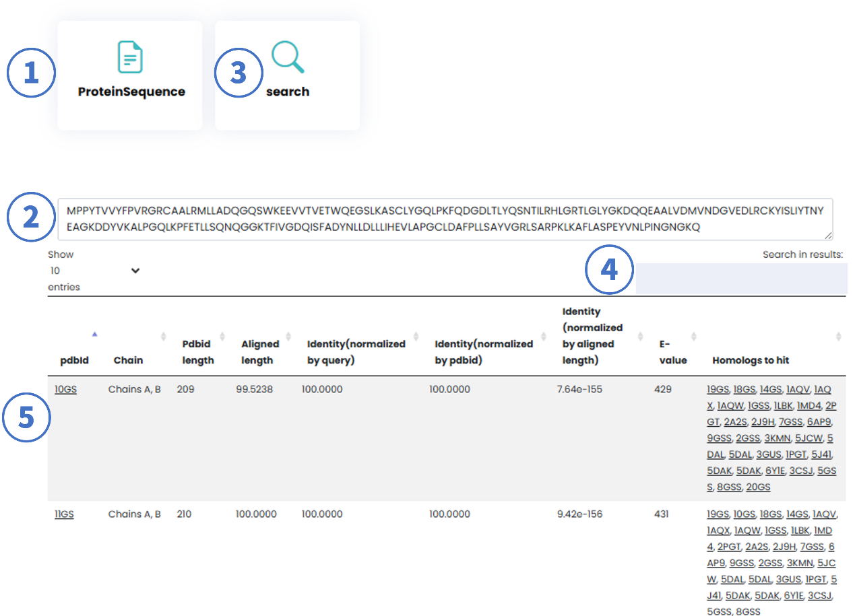Select the 9.42e-156 cell
Viewport: 855px width, 616px height.
[x=579, y=514]
